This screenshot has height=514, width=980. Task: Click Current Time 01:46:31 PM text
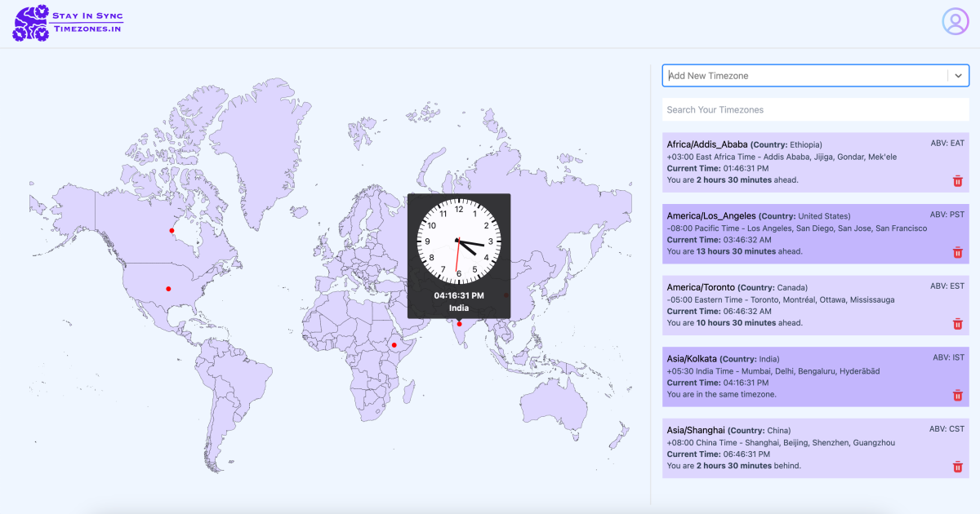coord(718,168)
